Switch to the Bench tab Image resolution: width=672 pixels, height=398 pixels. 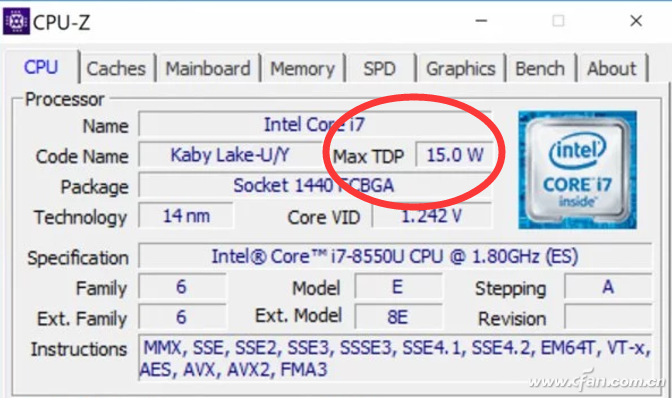(540, 69)
